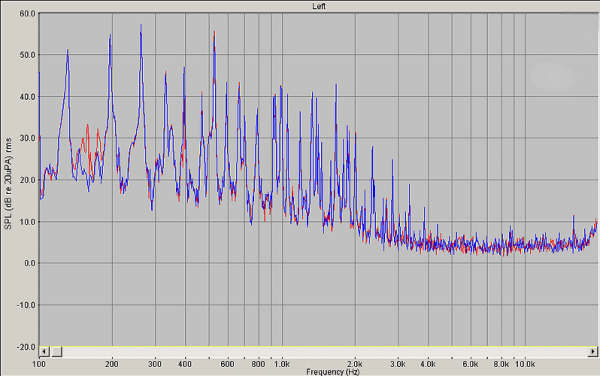
Task: Click the -20.0 value on the SPL axis
Action: (x=26, y=347)
